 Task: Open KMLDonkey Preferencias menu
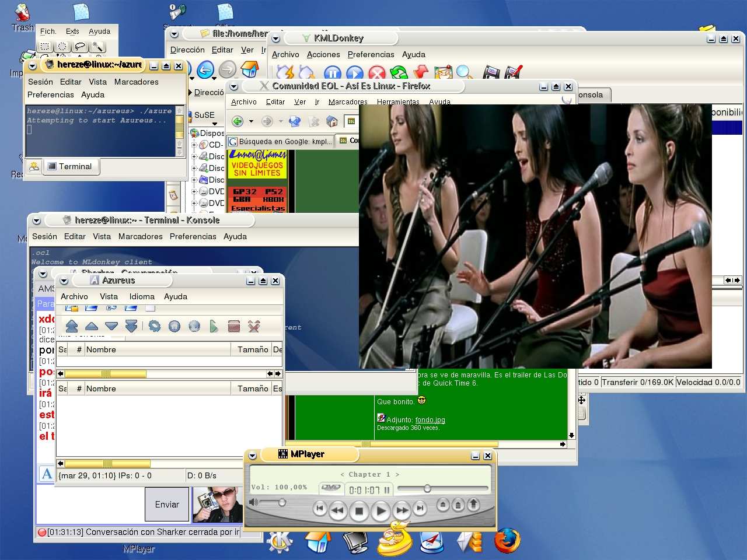[371, 54]
